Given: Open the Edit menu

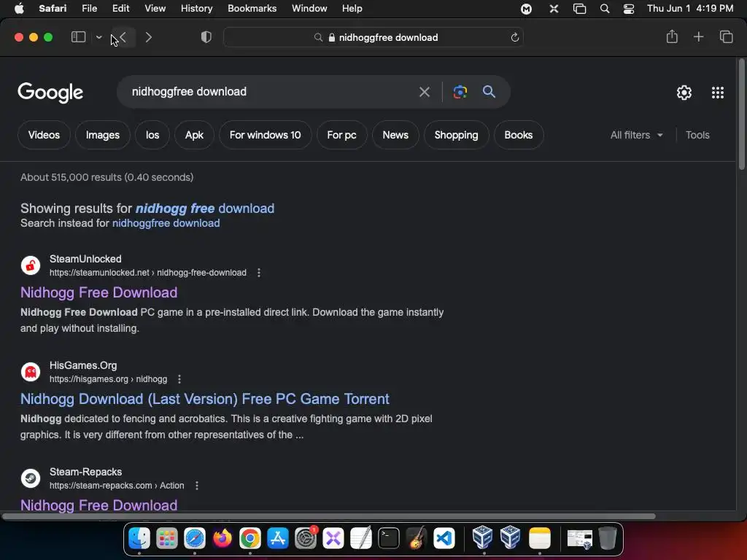Looking at the screenshot, I should (120, 9).
